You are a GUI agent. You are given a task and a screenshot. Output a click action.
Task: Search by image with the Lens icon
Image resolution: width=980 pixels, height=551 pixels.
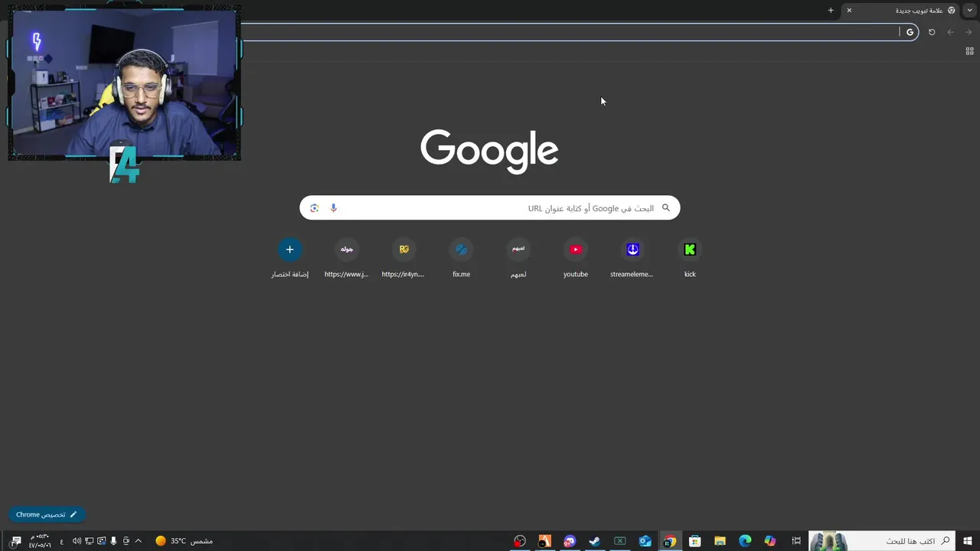point(314,208)
